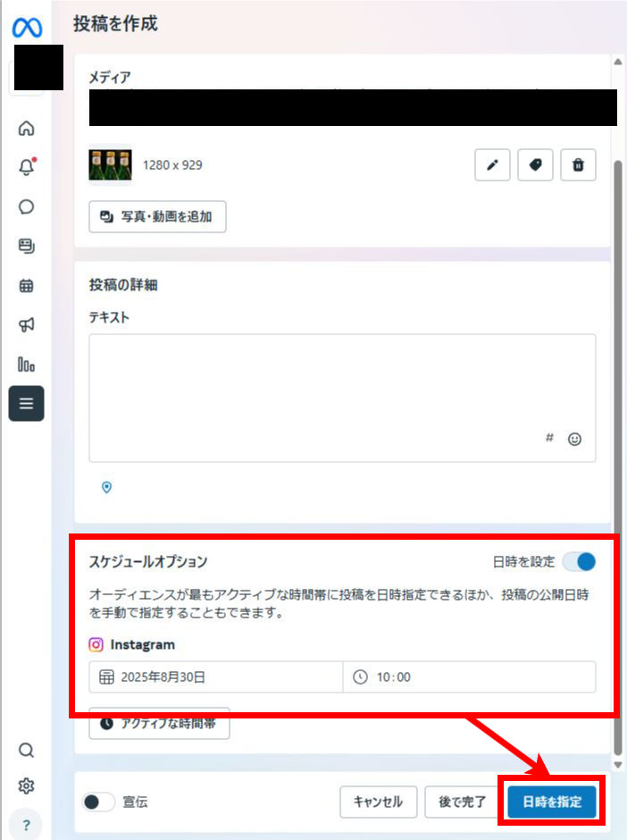627x840 pixels.
Task: Click the キャンセル button
Action: 378,802
